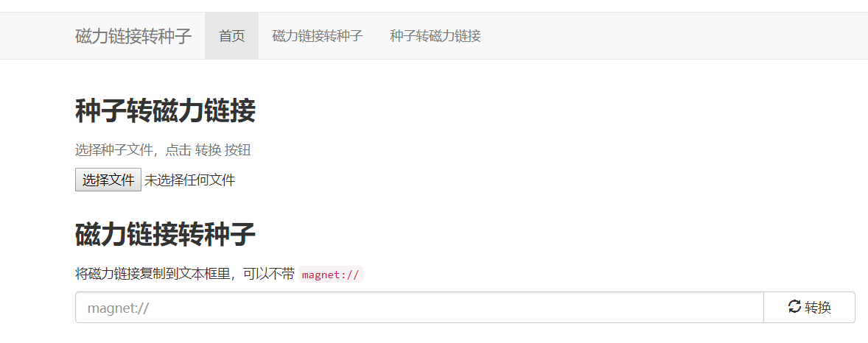868x343 pixels.
Task: Select the 种子转磁力链接 section heading
Action: pos(165,111)
